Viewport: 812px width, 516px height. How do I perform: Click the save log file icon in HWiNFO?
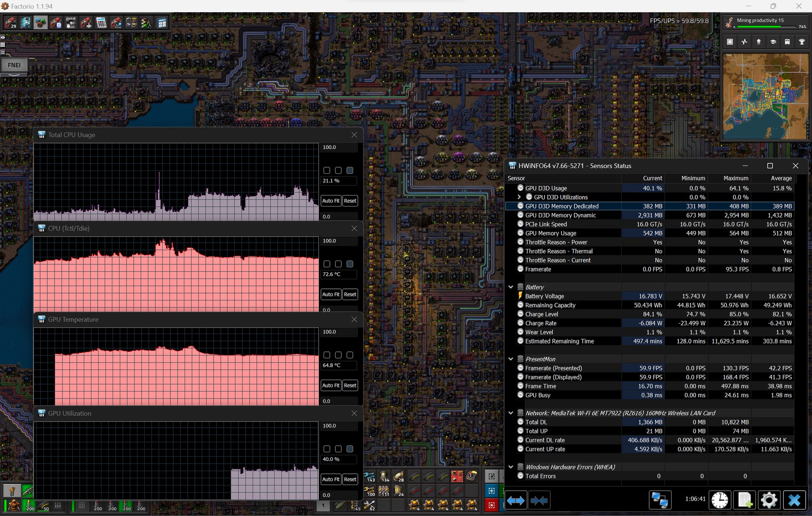point(745,500)
